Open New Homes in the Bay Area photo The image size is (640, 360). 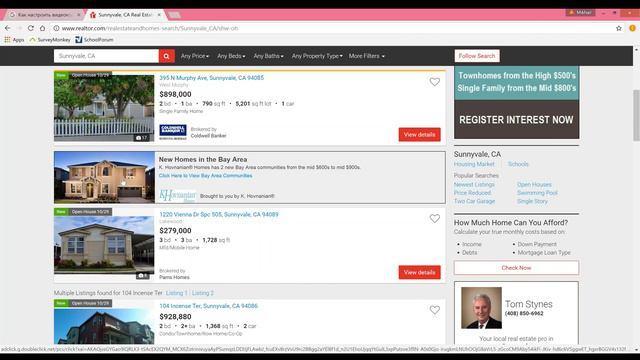click(x=104, y=177)
